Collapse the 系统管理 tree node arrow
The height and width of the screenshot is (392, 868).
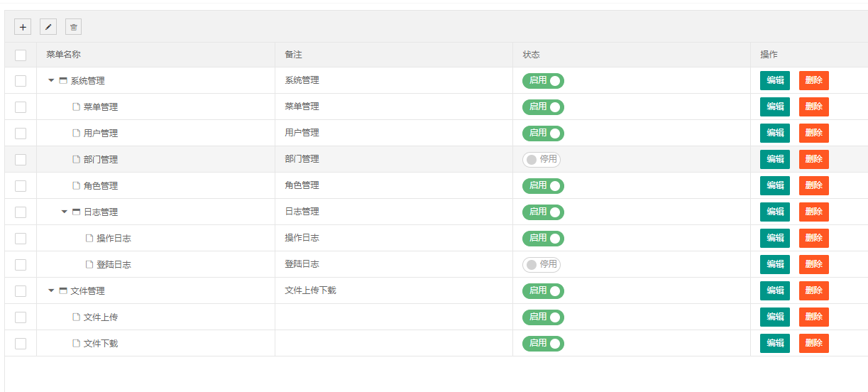pos(51,81)
